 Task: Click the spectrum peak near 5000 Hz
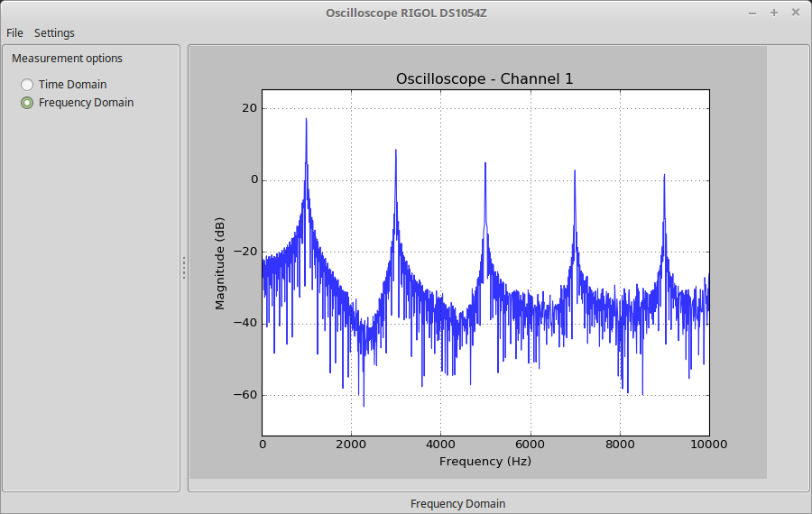pos(484,165)
